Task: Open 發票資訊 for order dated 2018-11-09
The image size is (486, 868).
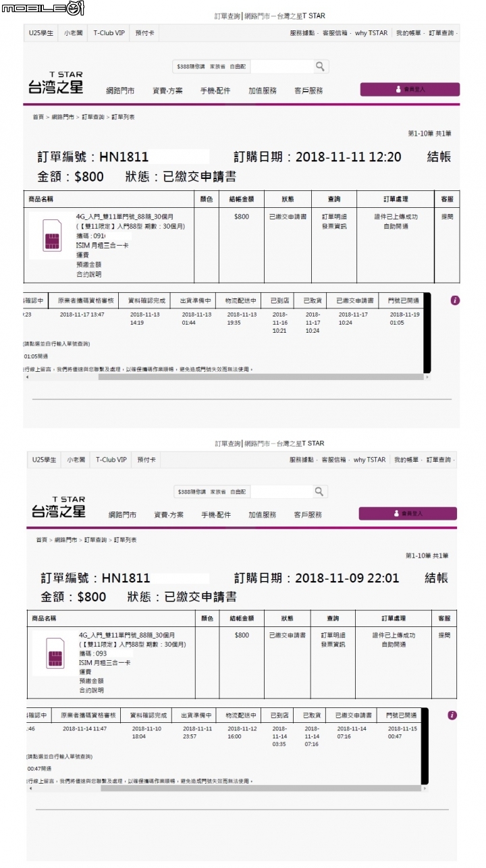Action: pos(333,645)
